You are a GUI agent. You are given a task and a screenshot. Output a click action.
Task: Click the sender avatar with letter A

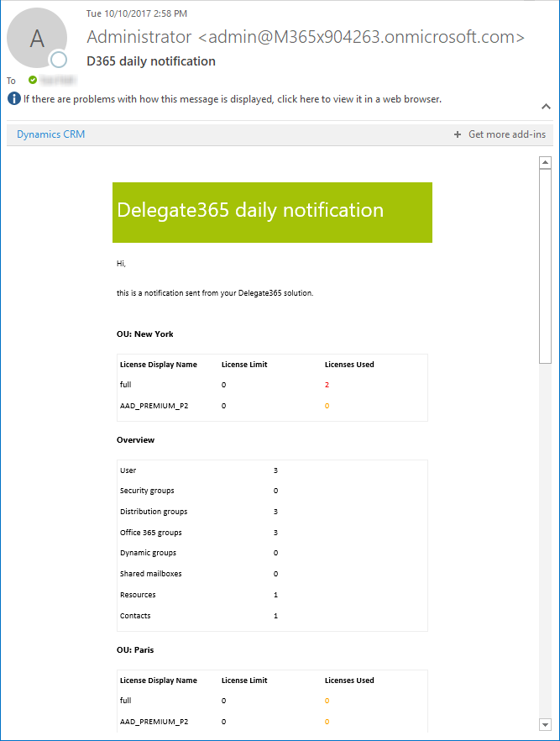(39, 39)
